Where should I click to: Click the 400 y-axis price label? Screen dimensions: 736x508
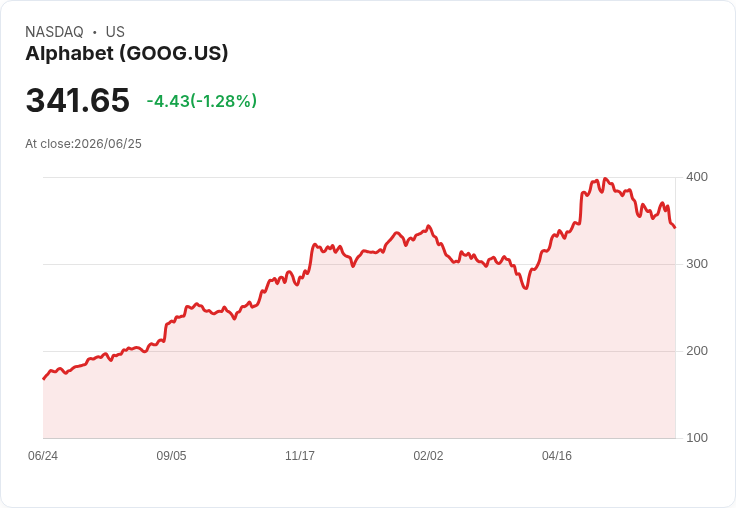pos(697,177)
